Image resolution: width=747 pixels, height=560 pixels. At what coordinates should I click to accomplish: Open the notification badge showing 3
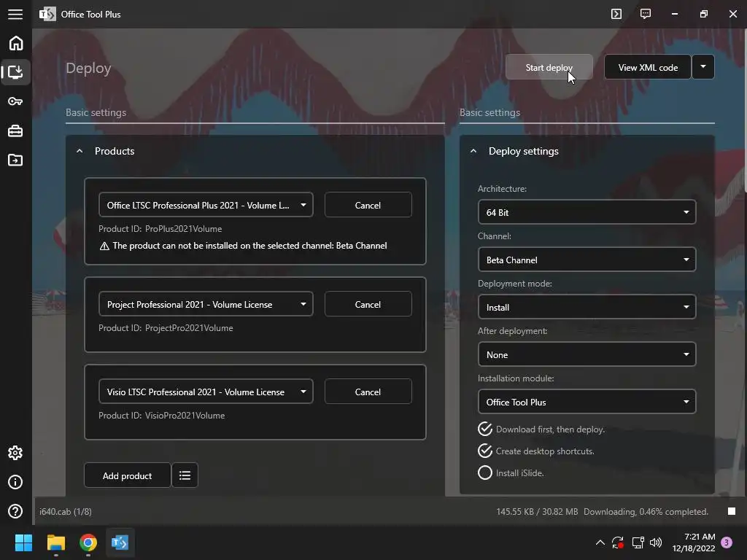pos(727,542)
